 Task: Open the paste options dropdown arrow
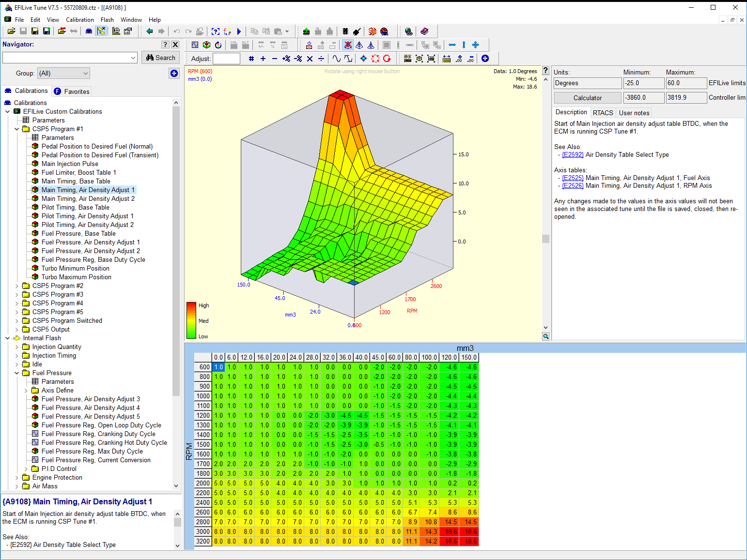[x=287, y=31]
